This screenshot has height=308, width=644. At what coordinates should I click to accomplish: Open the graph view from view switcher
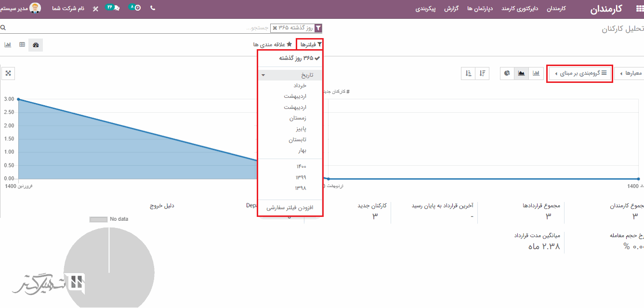(8, 45)
